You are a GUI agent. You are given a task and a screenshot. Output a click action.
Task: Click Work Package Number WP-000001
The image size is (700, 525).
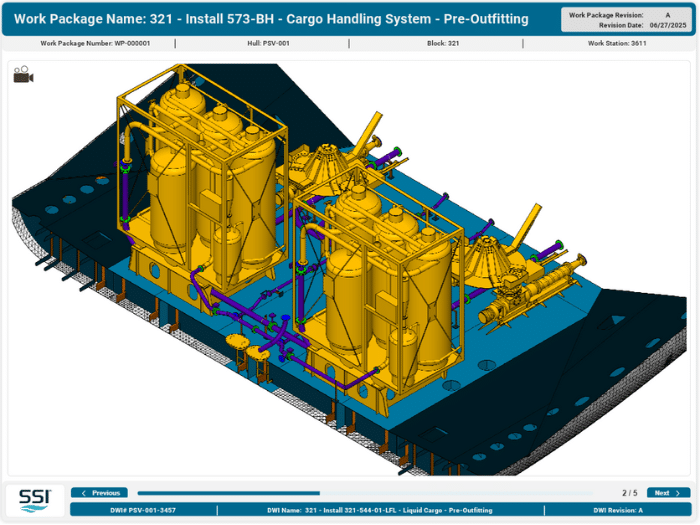(x=95, y=43)
